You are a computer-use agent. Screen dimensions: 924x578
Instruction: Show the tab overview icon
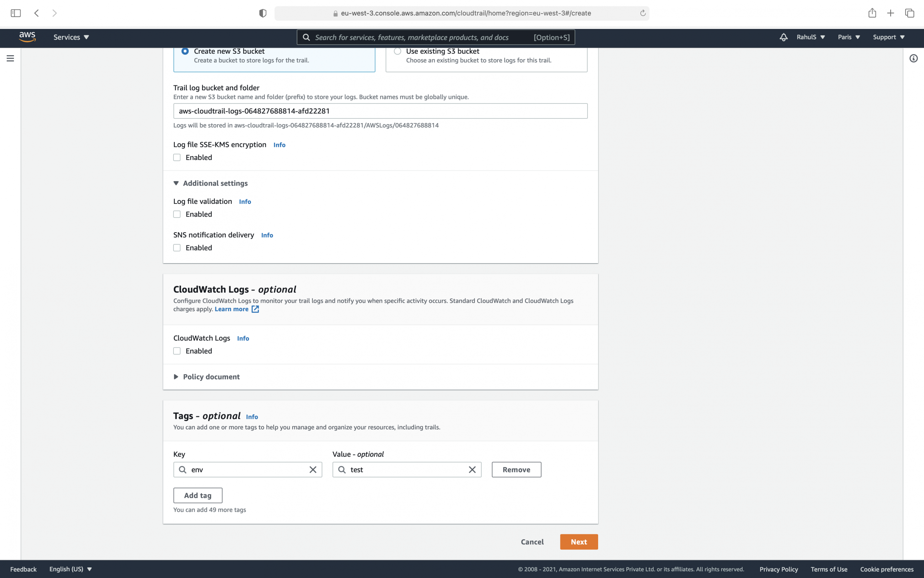[909, 13]
